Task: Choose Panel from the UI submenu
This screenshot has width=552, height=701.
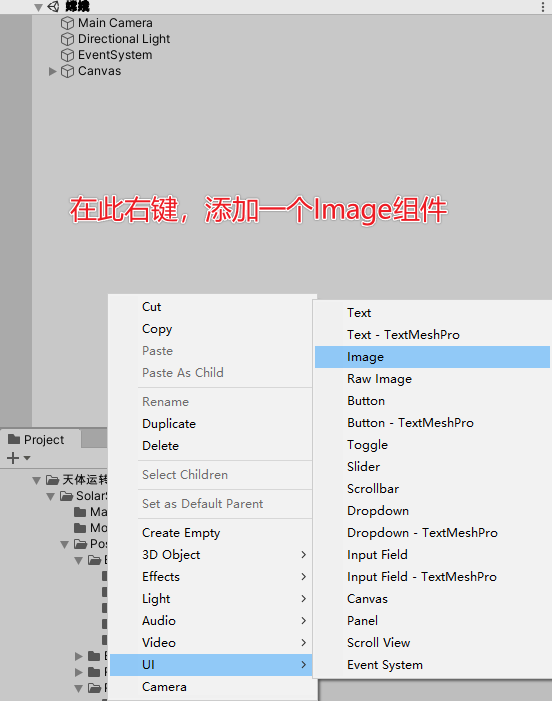Action: click(x=432, y=621)
